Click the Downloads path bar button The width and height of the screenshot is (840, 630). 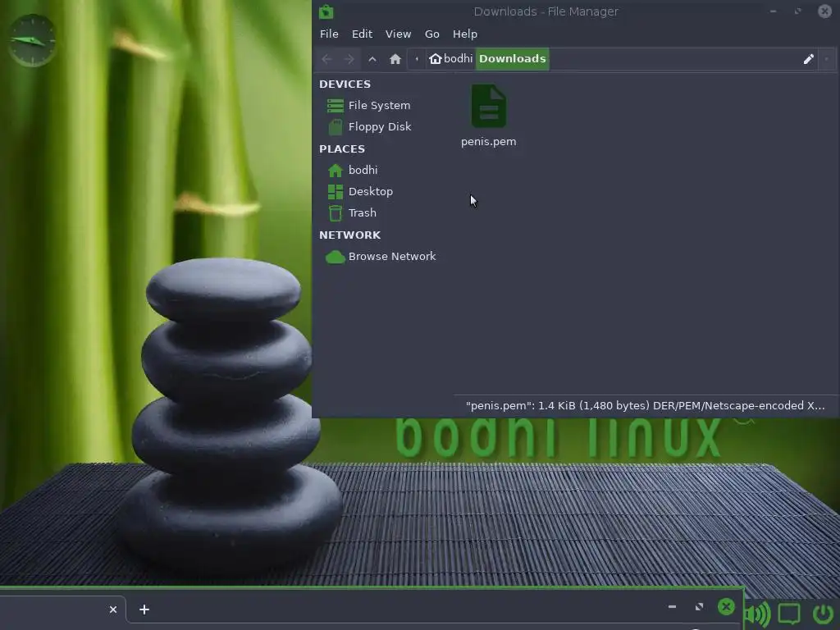coord(512,58)
